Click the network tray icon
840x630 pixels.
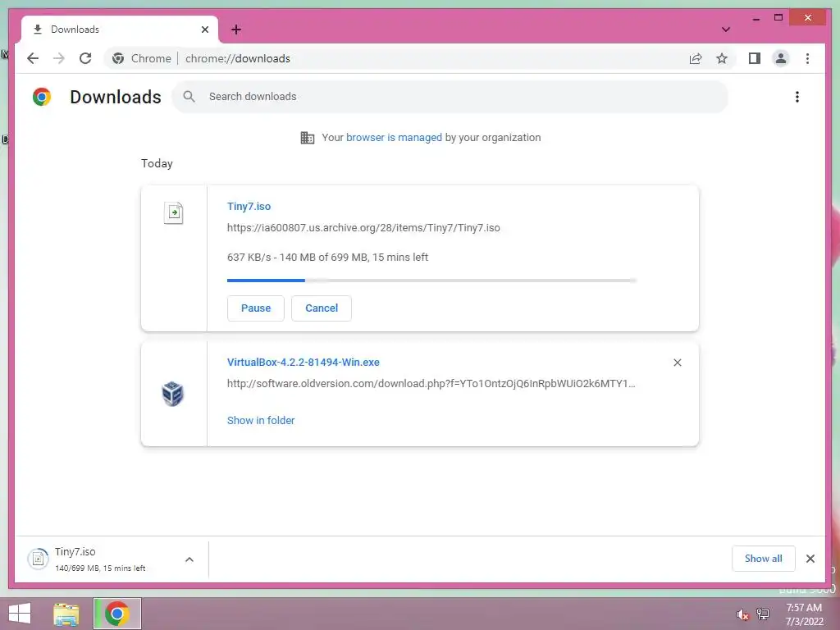763,614
